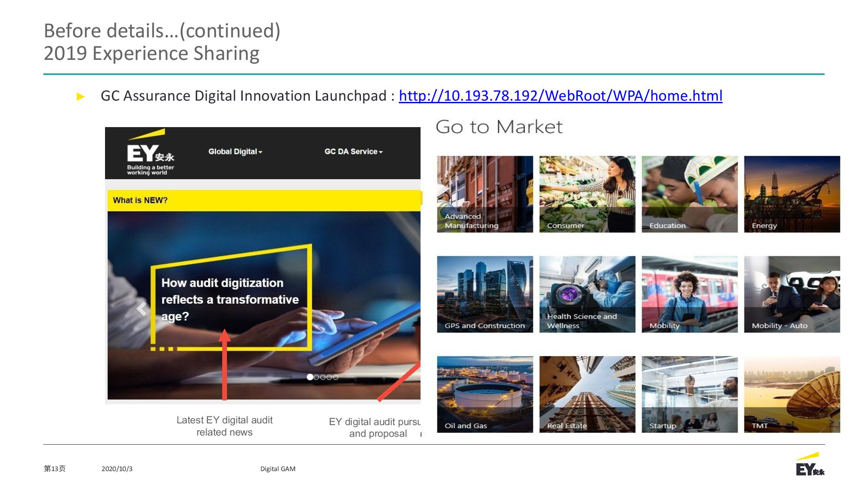Open the Real Estate tile
The height and width of the screenshot is (488, 868).
[x=587, y=394]
